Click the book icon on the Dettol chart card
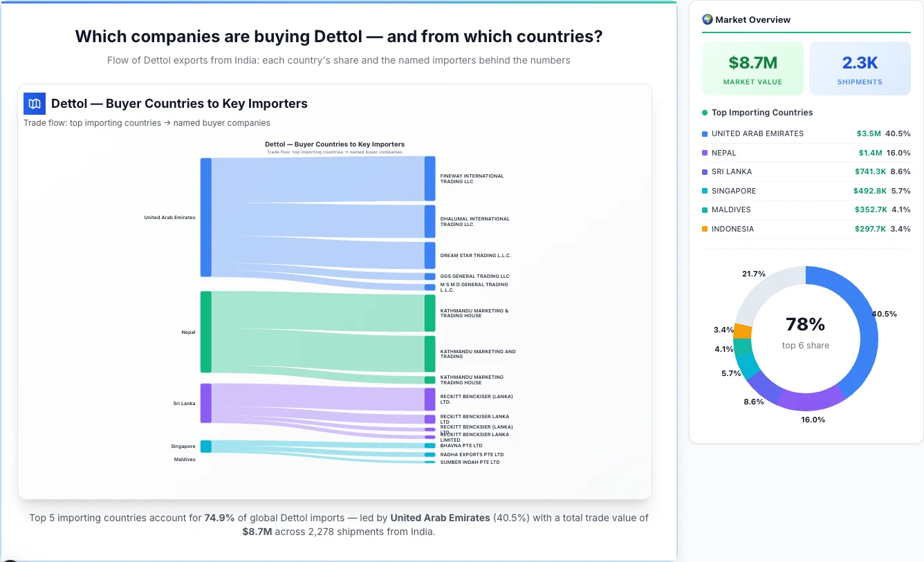This screenshot has width=924, height=562. [34, 103]
